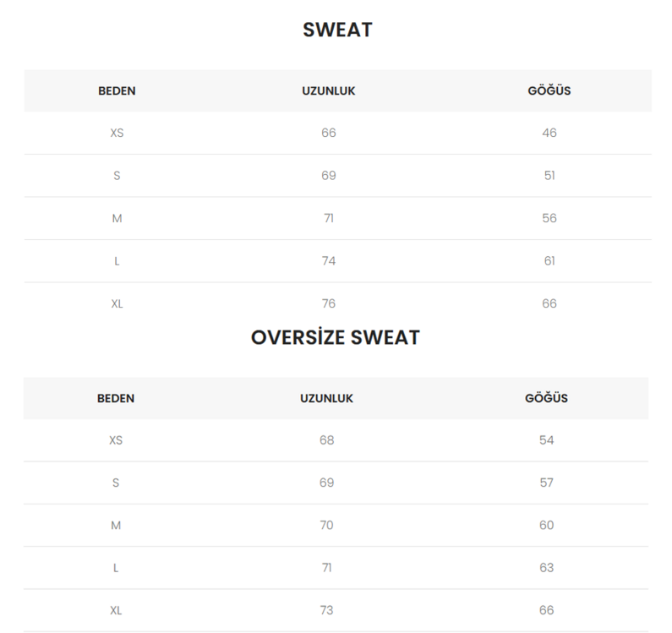Viewport: 672px width, 633px height.
Task: Click length value 68 in oversize table
Action: (326, 440)
